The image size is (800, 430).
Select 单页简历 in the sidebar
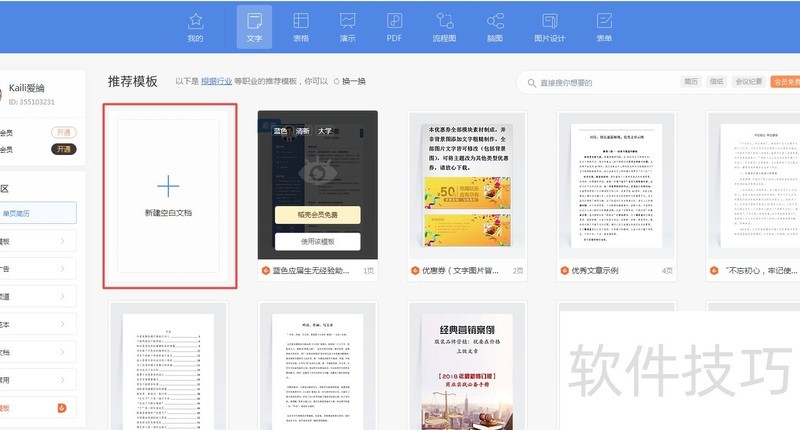click(38, 213)
